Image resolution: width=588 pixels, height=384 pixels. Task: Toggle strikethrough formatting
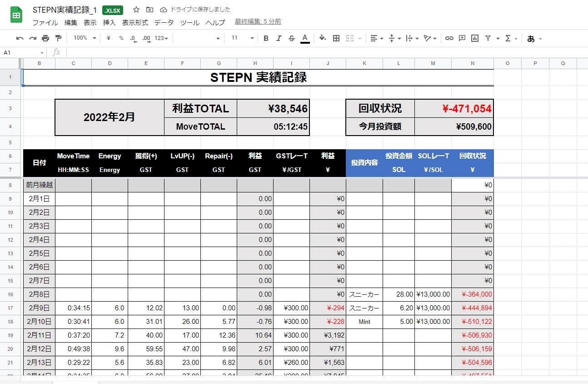tap(292, 38)
